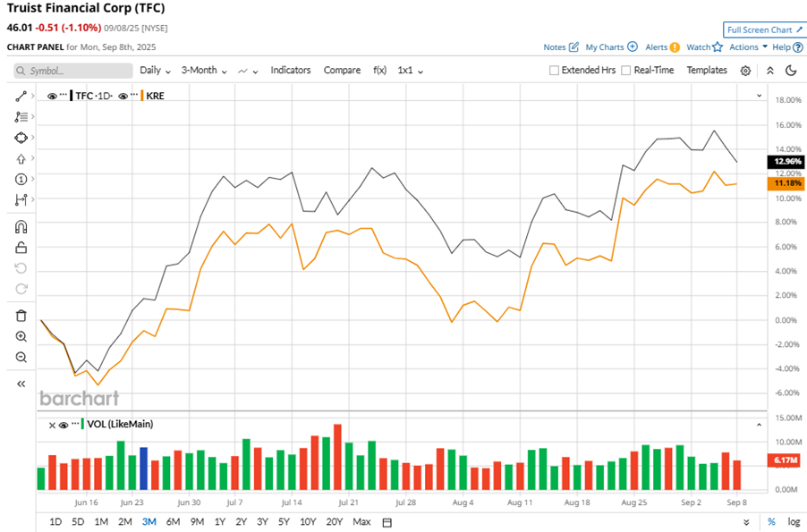This screenshot has height=532, width=807.
Task: Open the f(x) expressions menu
Action: coord(380,70)
